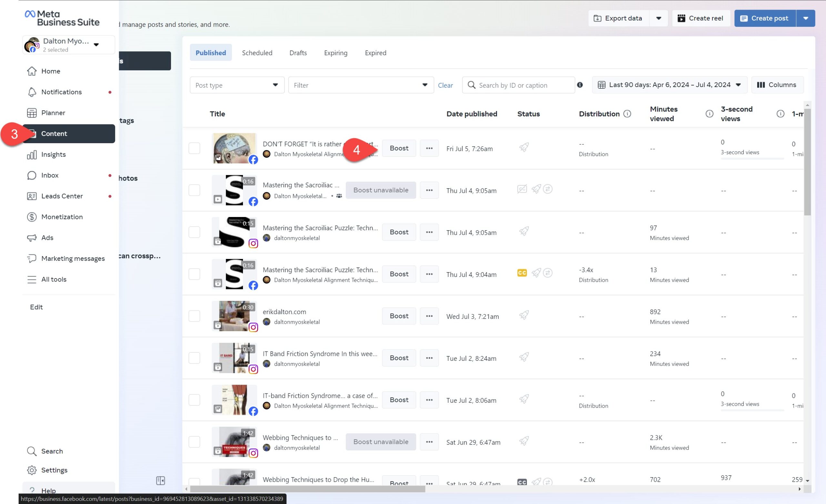Click the Meta Business Suite logo
Viewport: 826px width, 504px height.
pos(62,18)
